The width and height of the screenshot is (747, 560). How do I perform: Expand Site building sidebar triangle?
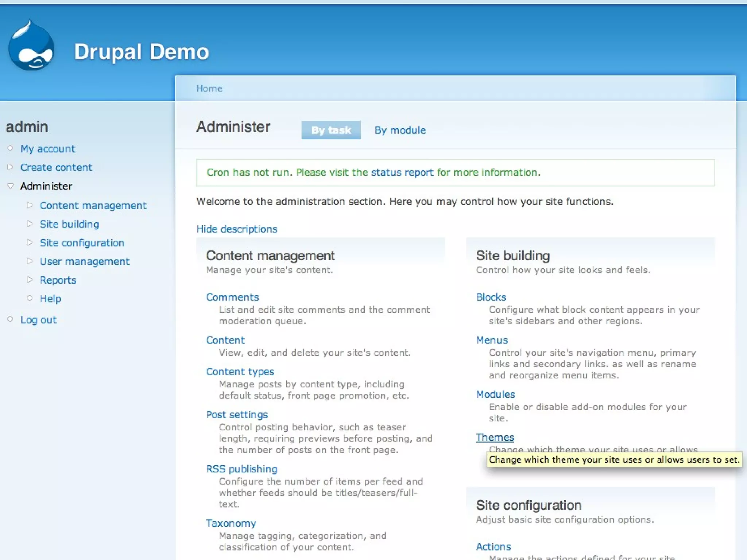point(30,224)
